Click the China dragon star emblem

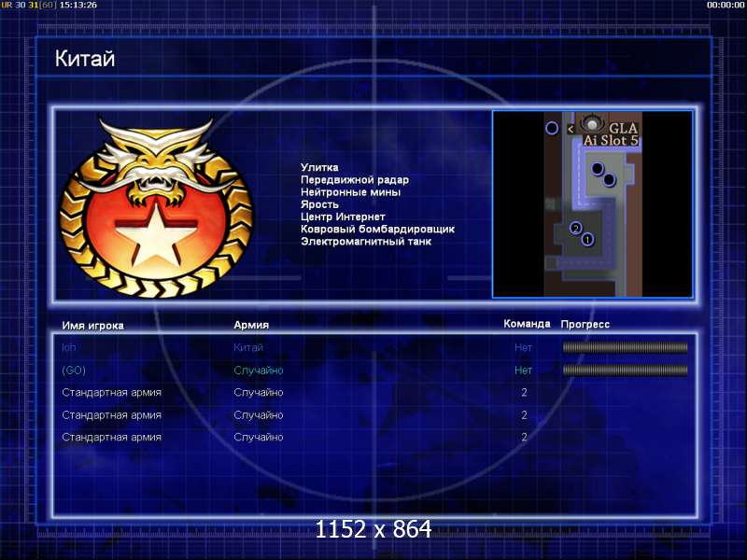[156, 208]
